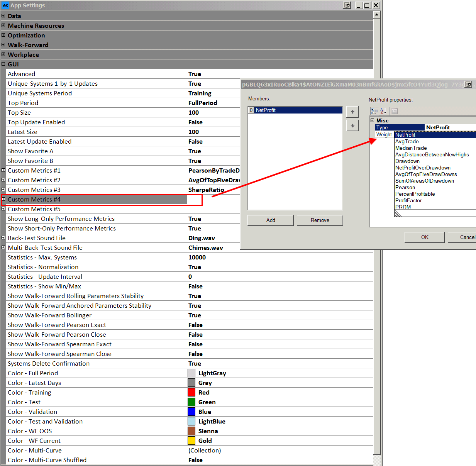This screenshot has width=476, height=466.
Task: Click the Add member button
Action: [x=271, y=220]
